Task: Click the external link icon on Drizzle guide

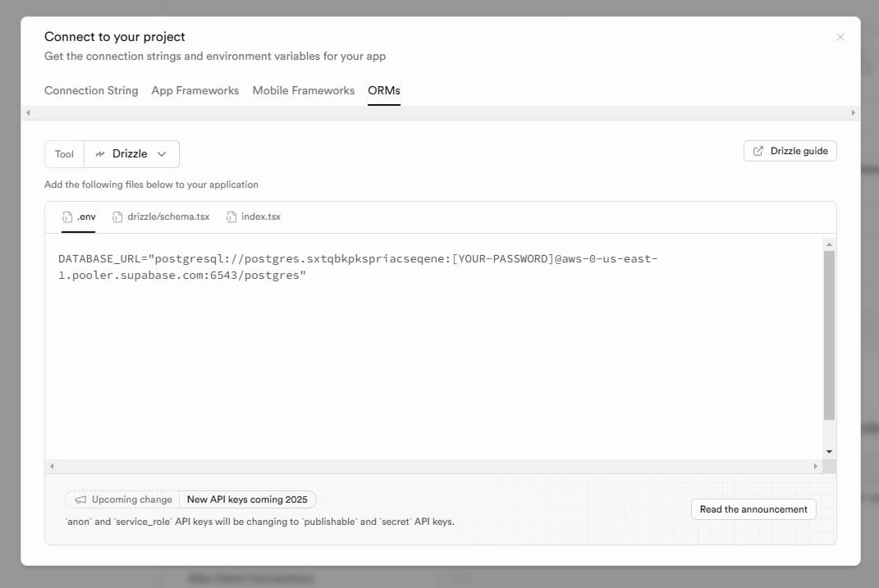Action: [x=758, y=151]
